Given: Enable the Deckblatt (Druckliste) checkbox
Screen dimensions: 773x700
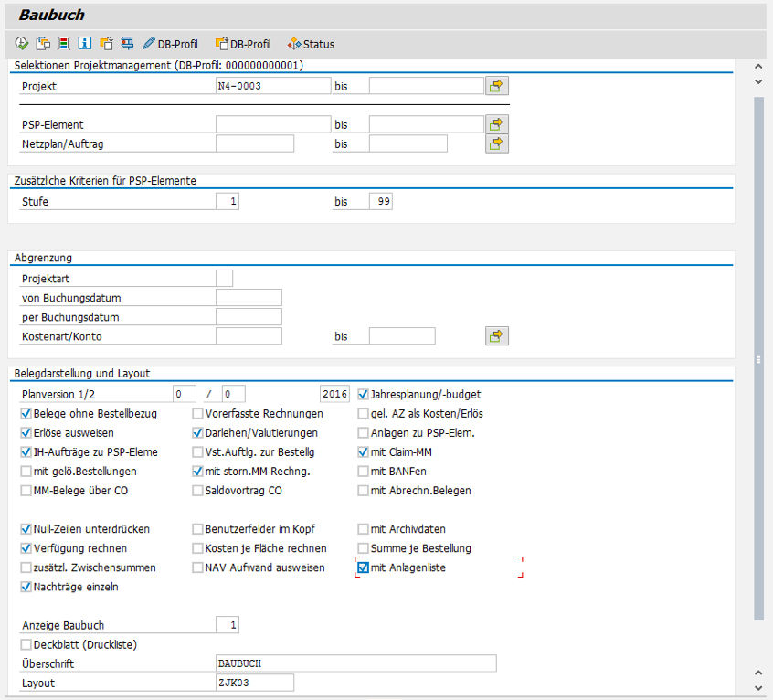Looking at the screenshot, I should tap(26, 645).
